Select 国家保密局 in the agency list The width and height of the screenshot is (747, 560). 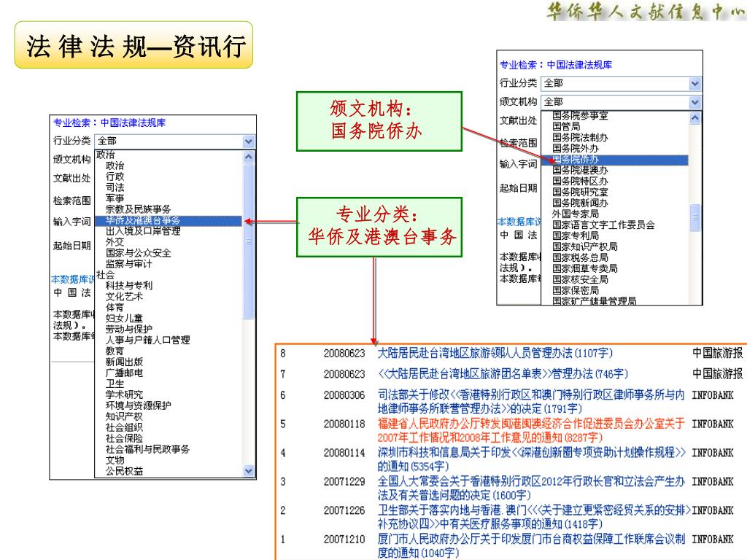[576, 291]
